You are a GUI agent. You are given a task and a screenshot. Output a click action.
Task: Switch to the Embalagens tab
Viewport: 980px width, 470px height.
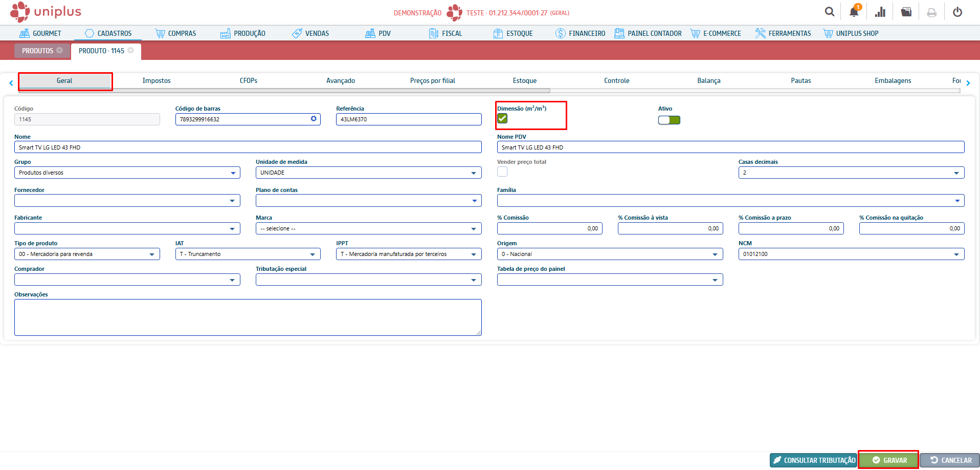tap(893, 80)
